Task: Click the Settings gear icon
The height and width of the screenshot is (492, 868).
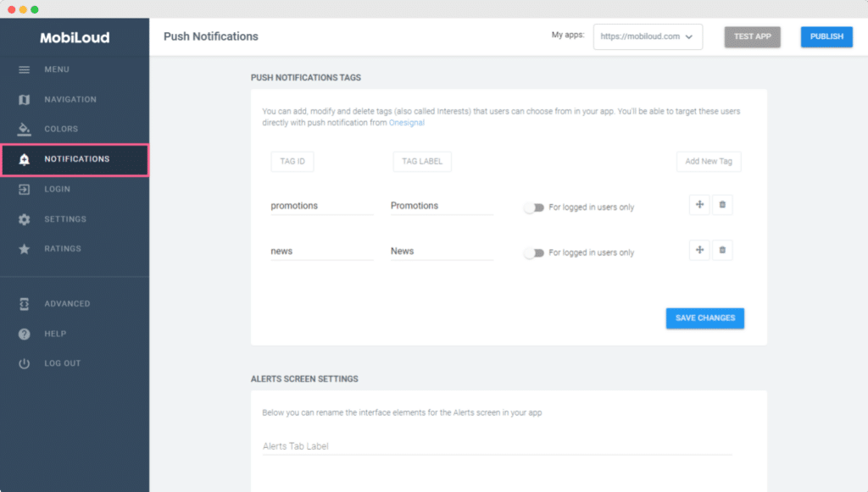Action: coord(25,219)
